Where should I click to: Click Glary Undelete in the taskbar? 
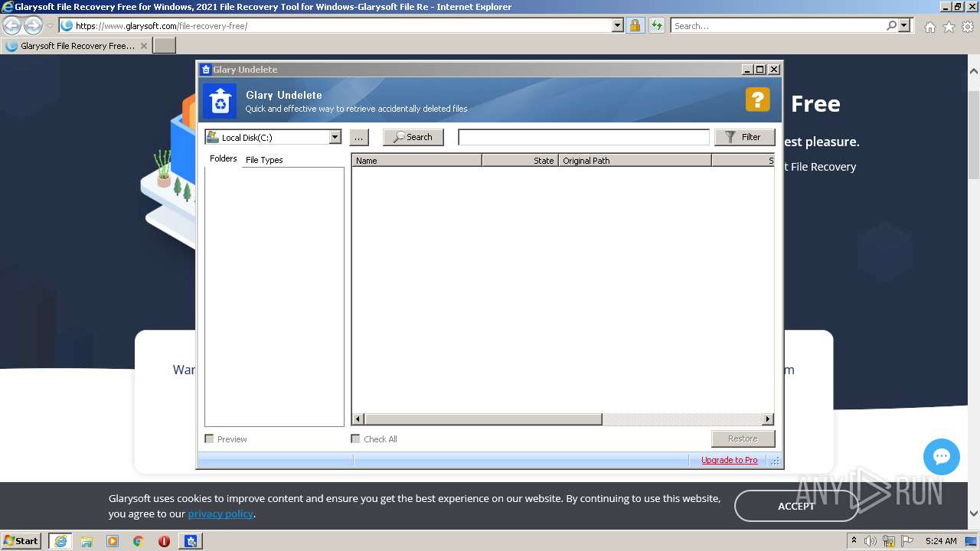pos(191,541)
